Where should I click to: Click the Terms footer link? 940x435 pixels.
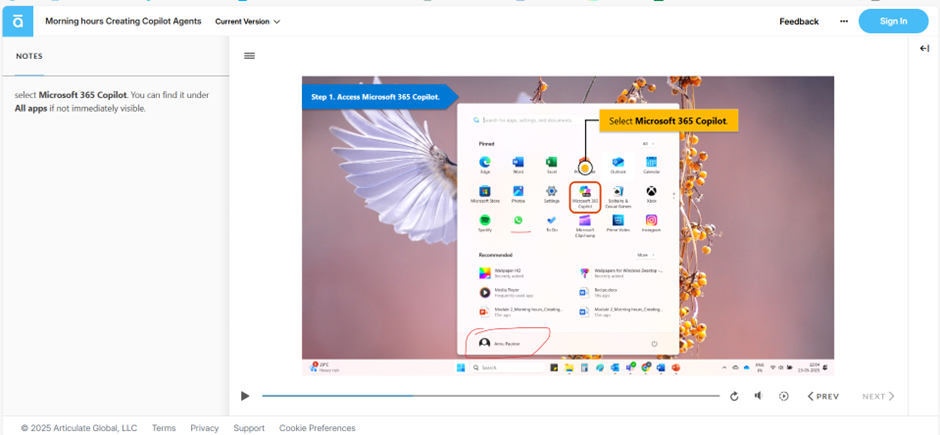[x=164, y=428]
